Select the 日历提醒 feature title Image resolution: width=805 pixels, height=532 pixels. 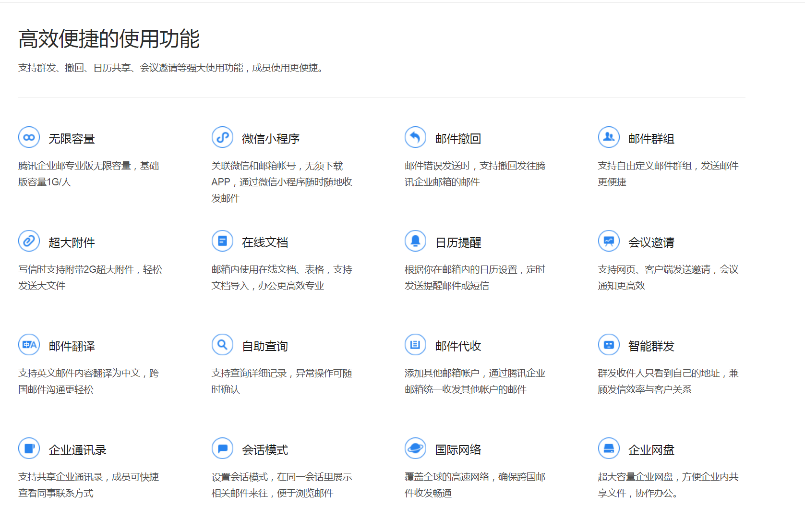(x=458, y=242)
